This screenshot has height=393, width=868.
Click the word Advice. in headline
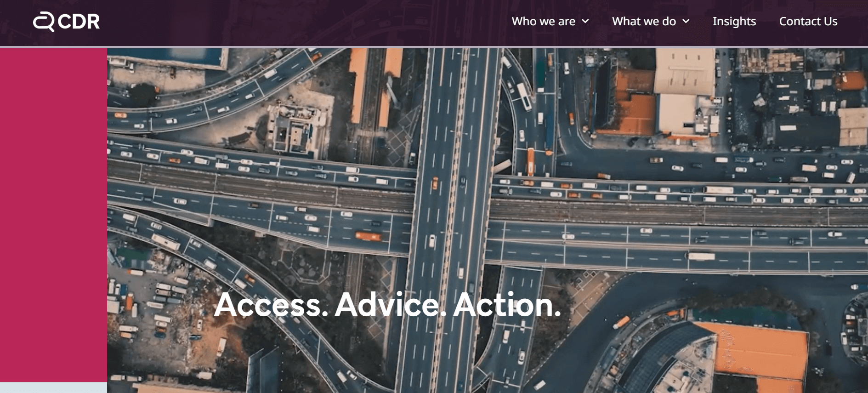pyautogui.click(x=391, y=304)
